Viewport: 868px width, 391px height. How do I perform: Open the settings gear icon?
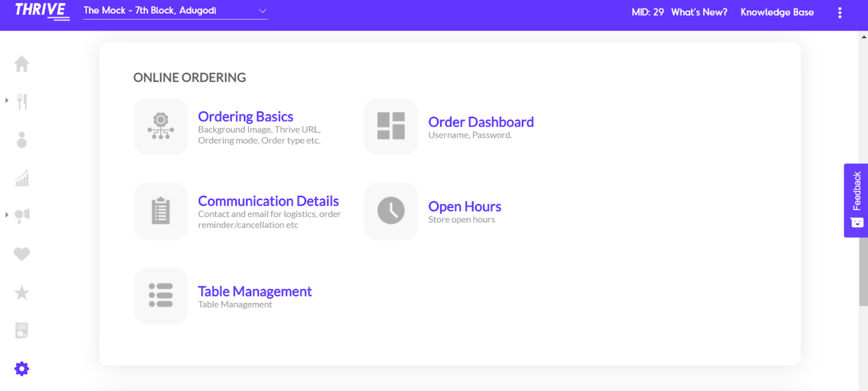(22, 369)
